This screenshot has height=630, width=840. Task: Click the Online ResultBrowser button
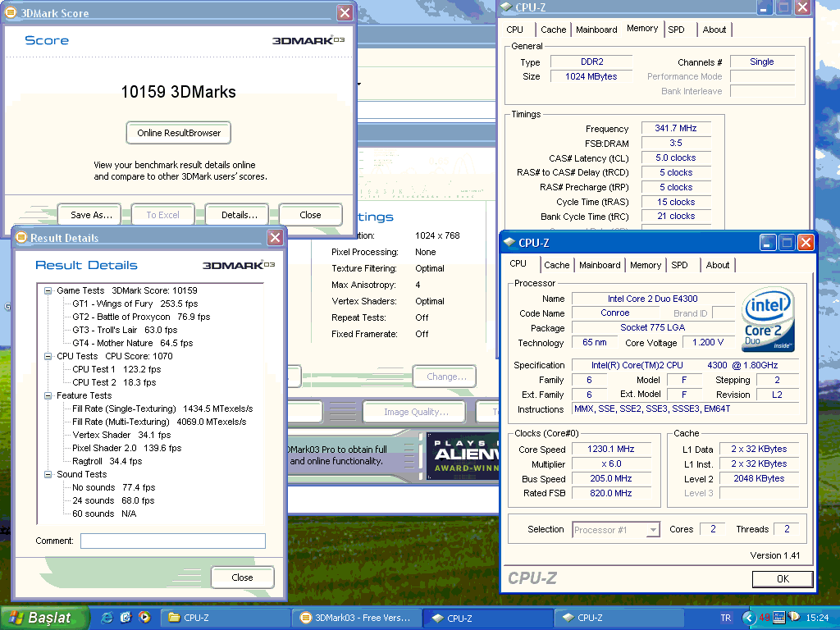178,133
